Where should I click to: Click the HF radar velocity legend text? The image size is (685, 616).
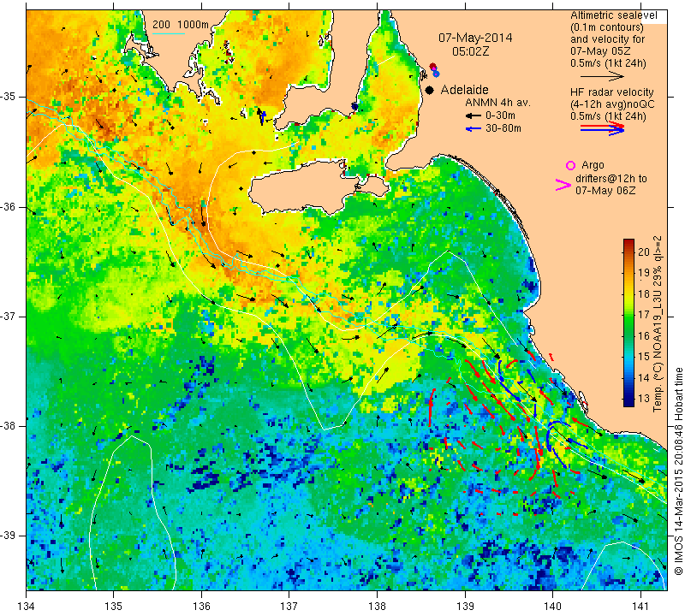click(x=611, y=92)
